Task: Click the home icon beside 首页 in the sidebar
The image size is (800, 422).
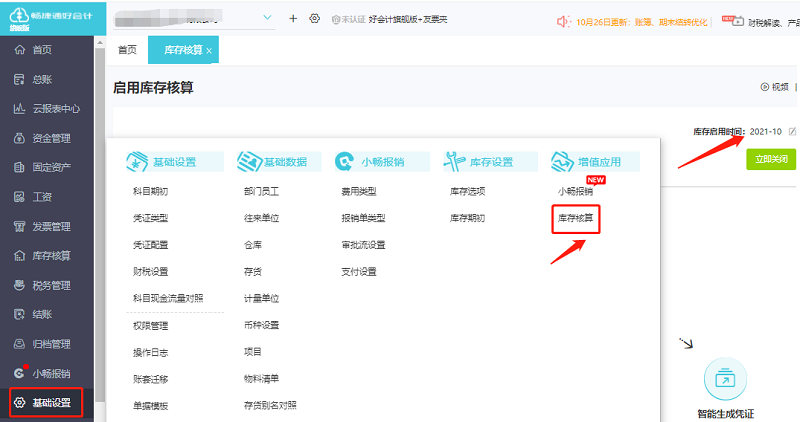Action: [x=19, y=49]
